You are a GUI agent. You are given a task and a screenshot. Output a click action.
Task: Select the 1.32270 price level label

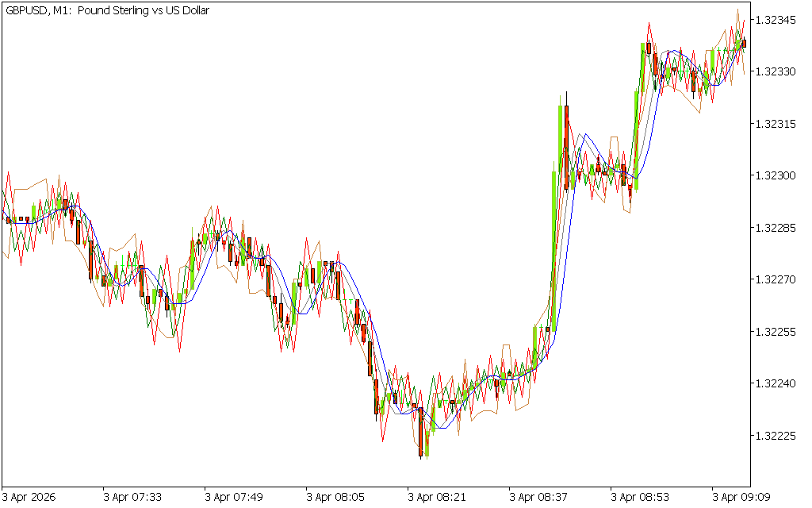[776, 279]
